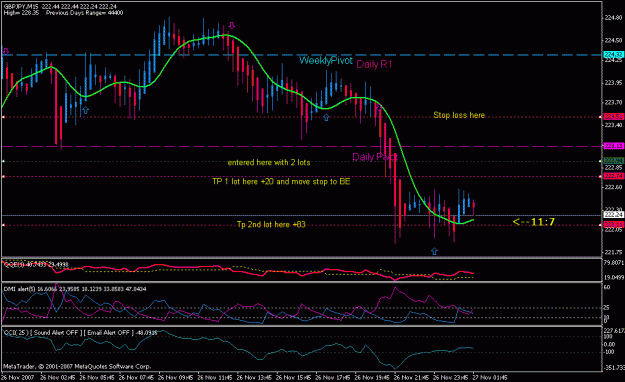Click the 223.95 price scale value
This screenshot has height=382, width=625.
[x=613, y=83]
